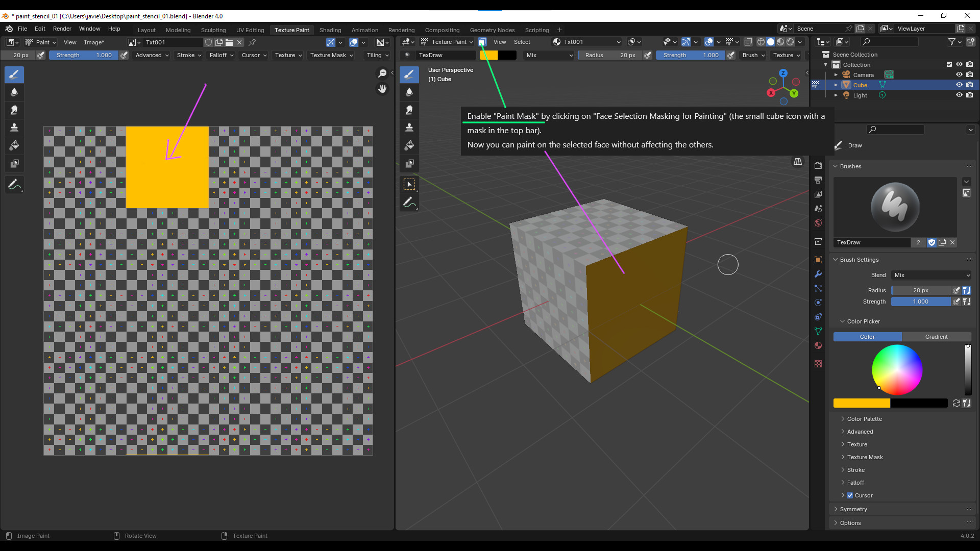Click the brush preview thumbnail

(895, 207)
